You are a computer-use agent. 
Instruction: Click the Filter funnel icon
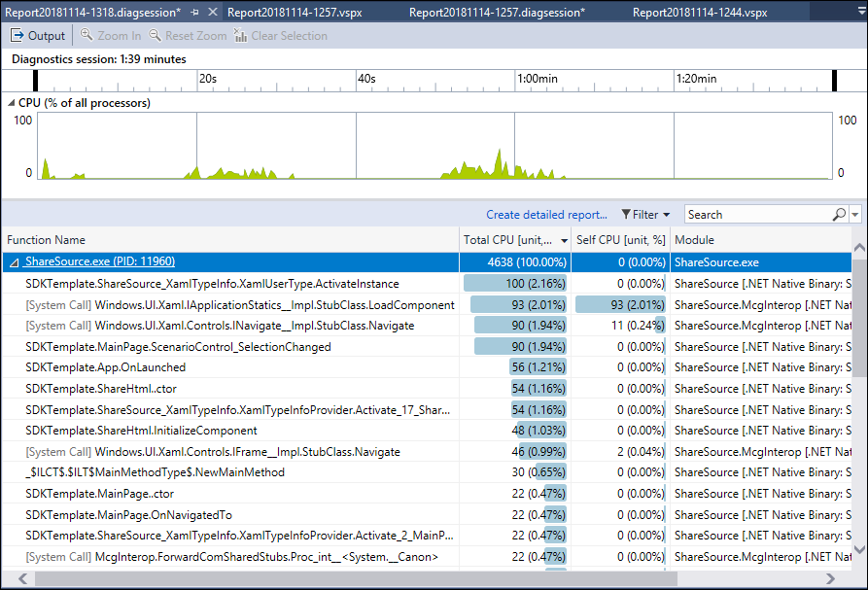627,215
